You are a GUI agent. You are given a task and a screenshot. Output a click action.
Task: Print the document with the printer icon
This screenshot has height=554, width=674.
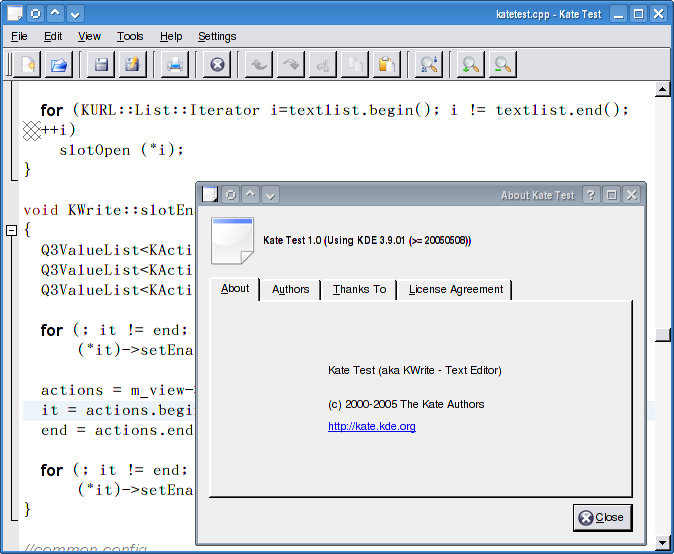[x=175, y=65]
